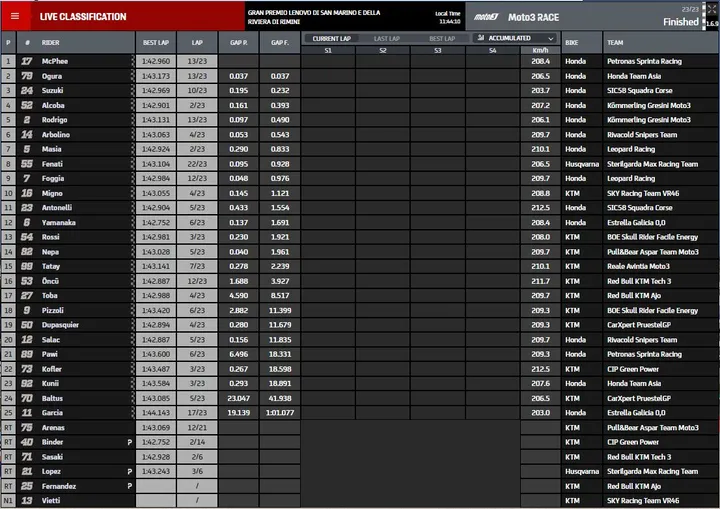720x509 pixels.
Task: Select rider Arbolino's name
Action: 56,135
